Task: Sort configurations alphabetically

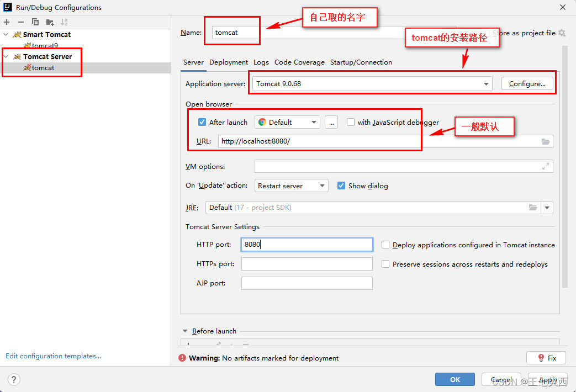Action: 64,22
